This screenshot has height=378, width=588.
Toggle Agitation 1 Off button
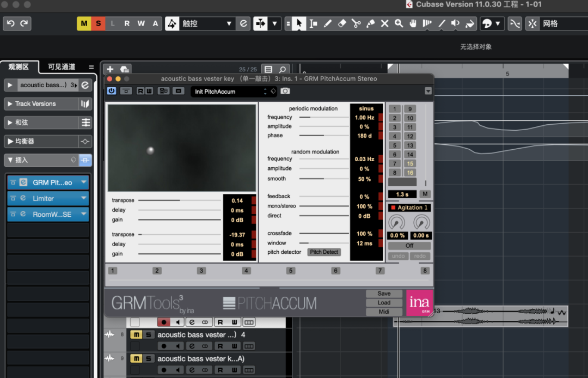point(409,246)
